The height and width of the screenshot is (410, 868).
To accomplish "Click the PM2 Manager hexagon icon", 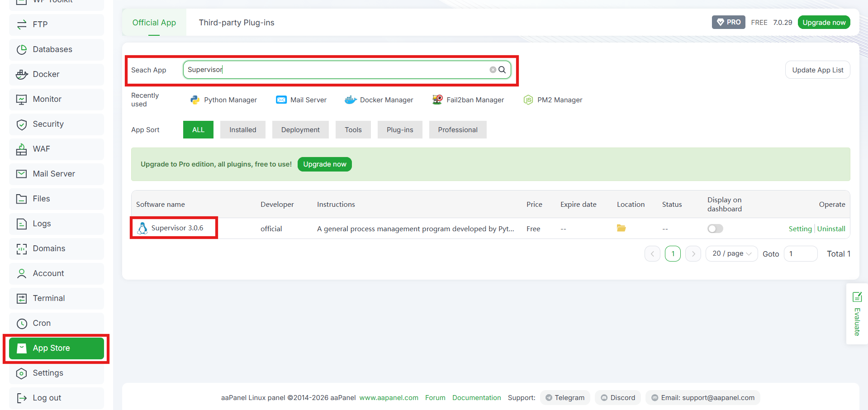I will coord(528,100).
